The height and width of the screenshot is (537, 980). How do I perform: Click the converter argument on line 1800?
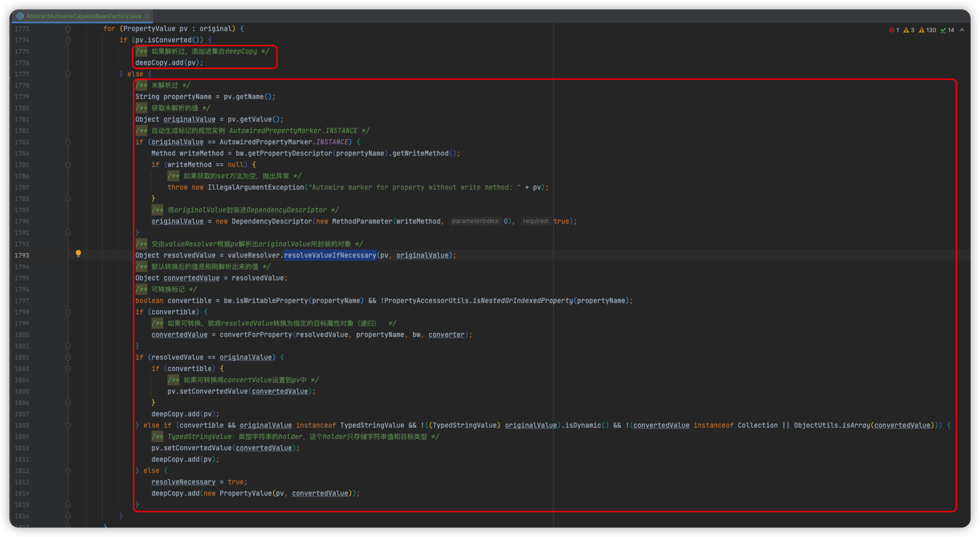coord(446,335)
